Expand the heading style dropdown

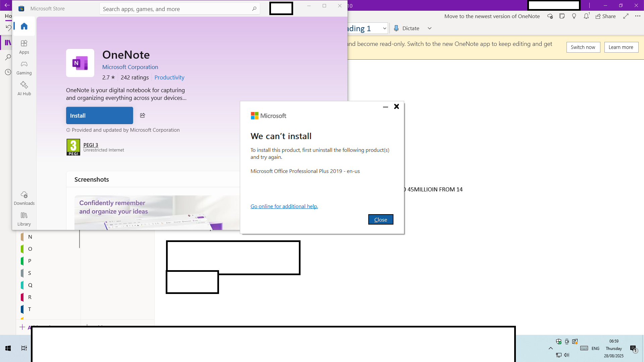(x=384, y=28)
